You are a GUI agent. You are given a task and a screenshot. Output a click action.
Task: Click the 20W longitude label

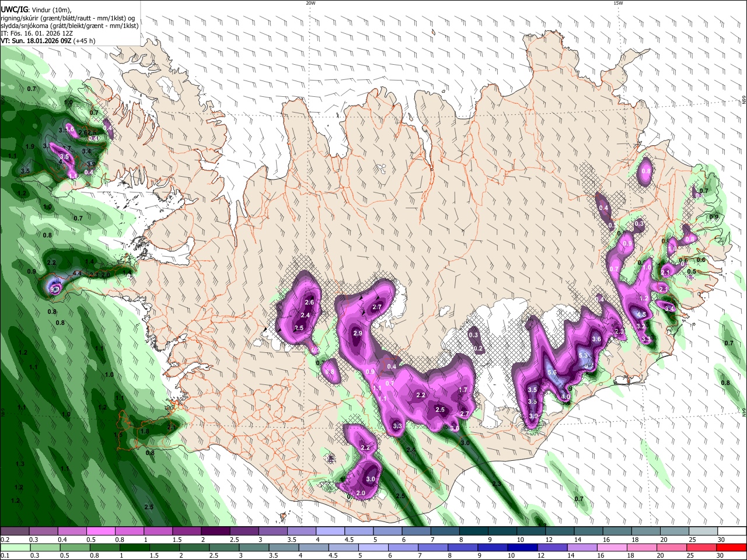coord(310,3)
